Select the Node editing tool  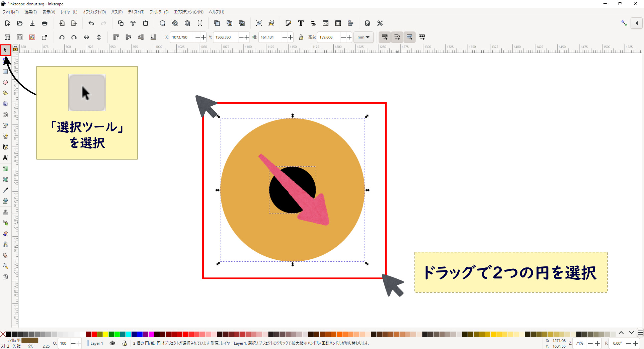click(x=5, y=61)
